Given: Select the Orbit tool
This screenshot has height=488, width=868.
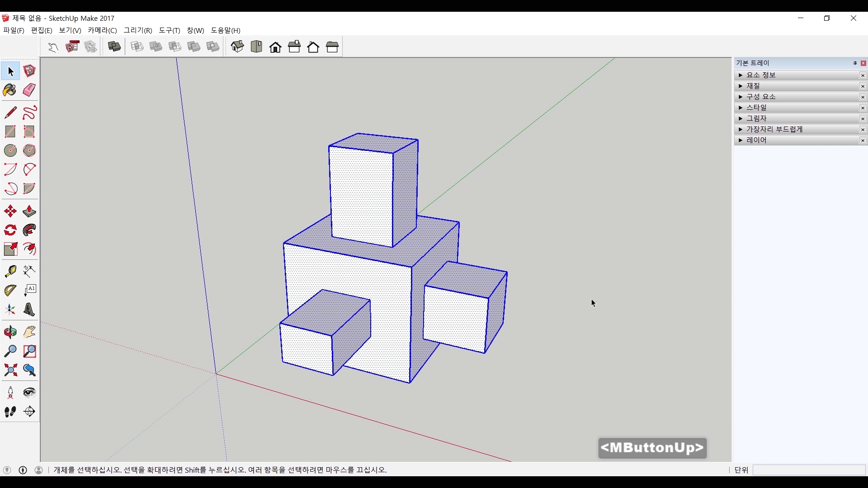Looking at the screenshot, I should tap(10, 332).
